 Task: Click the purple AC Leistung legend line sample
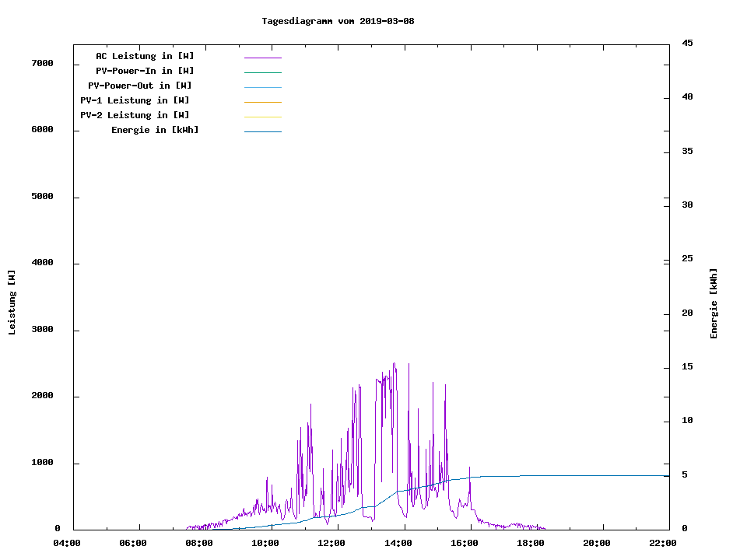tap(262, 58)
